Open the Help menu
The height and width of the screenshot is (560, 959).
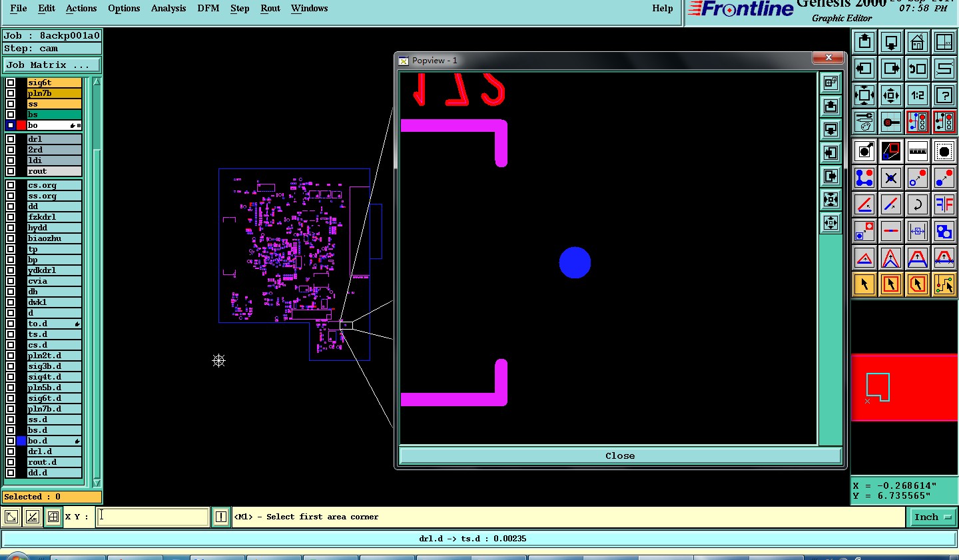click(x=663, y=8)
